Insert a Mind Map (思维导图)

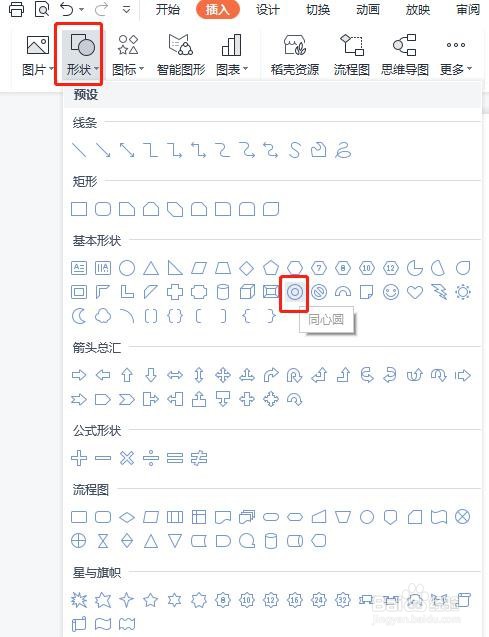[x=405, y=54]
